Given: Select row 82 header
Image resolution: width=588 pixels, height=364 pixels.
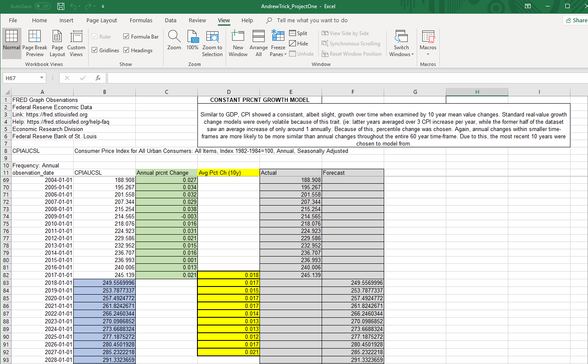Looking at the screenshot, I should click(6, 275).
